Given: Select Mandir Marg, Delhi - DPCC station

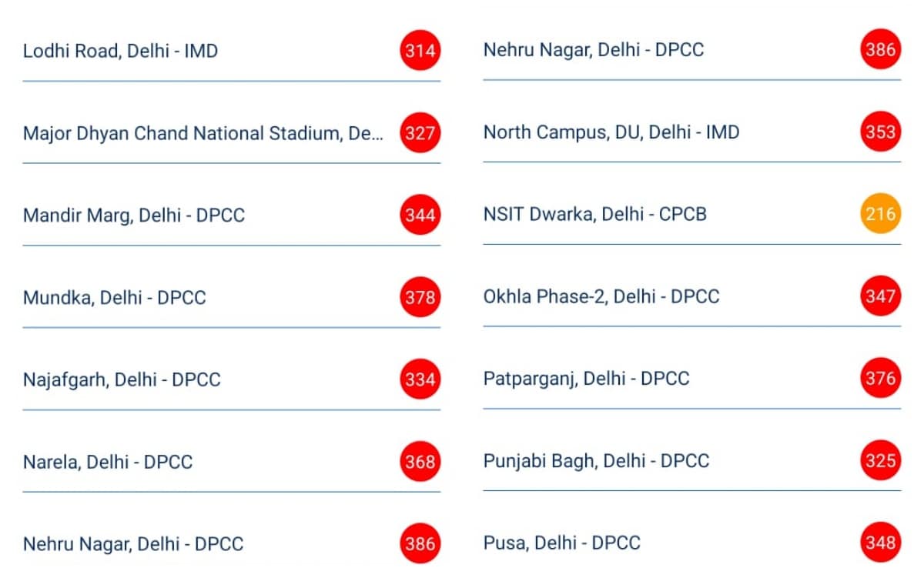Looking at the screenshot, I should (134, 215).
